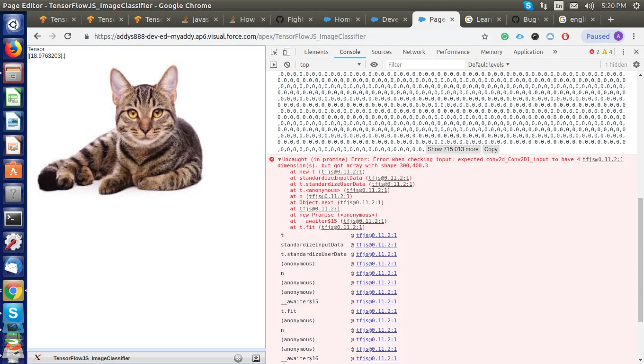The image size is (644, 364).
Task: Click 'Show 715 013 more' button
Action: point(453,149)
